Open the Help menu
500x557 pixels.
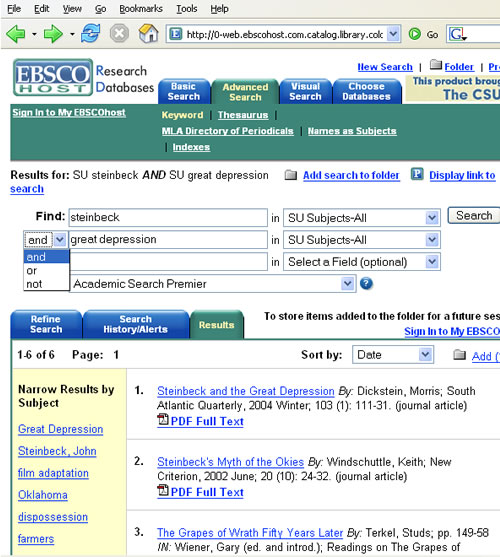(219, 9)
